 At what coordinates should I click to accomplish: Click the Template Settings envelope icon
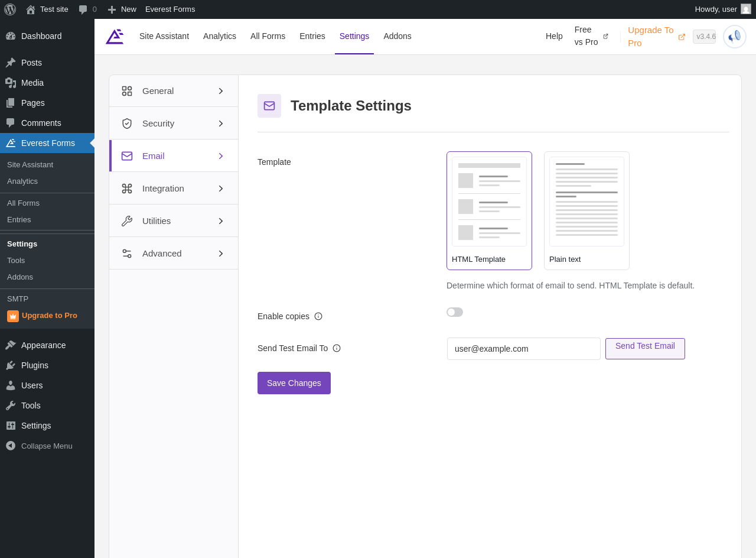[269, 106]
